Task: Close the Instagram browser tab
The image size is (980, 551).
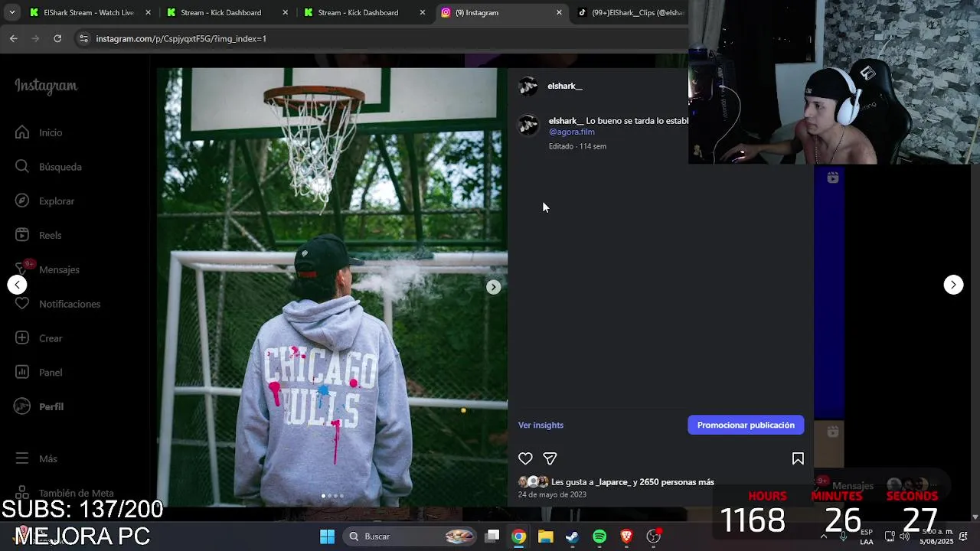Action: click(x=559, y=12)
